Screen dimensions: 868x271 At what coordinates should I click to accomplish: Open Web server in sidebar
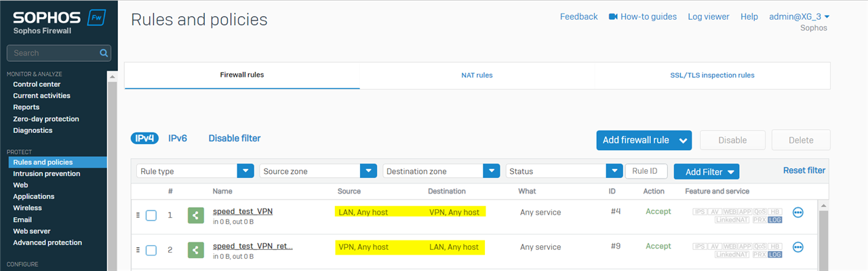(x=32, y=232)
